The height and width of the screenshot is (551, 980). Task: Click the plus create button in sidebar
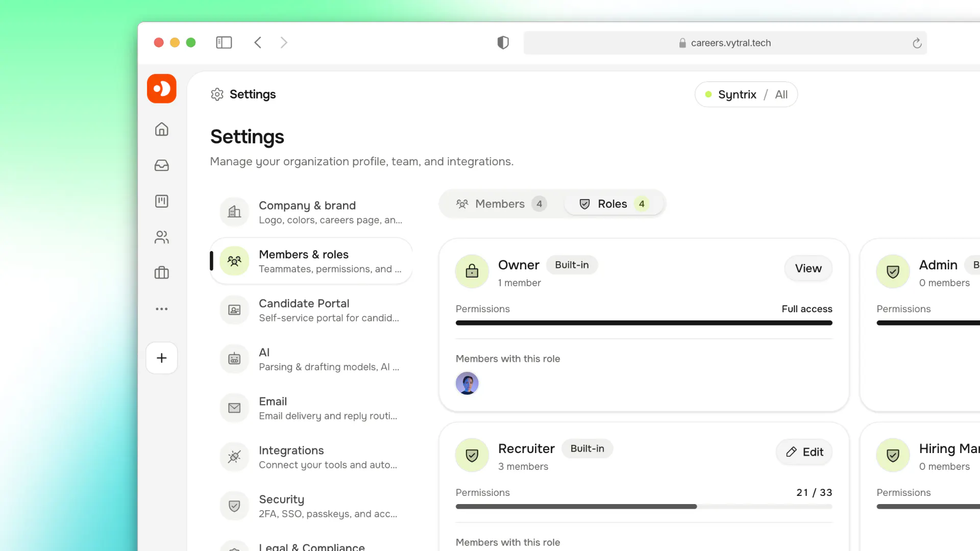[x=162, y=358]
